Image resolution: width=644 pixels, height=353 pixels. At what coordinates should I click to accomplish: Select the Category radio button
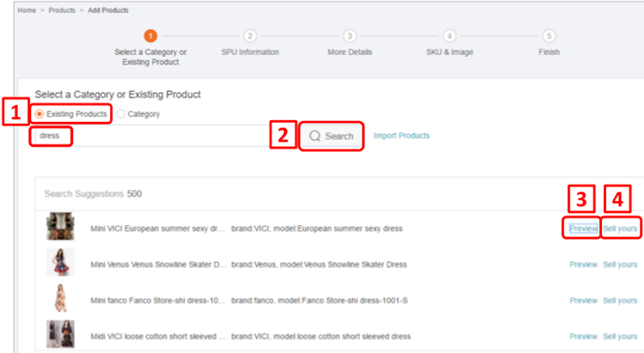pos(121,113)
